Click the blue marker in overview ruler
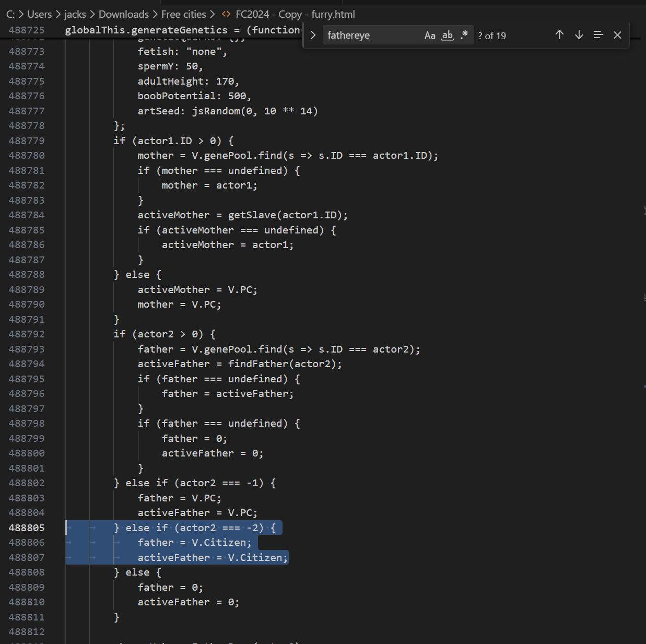Screen dimensions: 646x644 click(x=644, y=387)
